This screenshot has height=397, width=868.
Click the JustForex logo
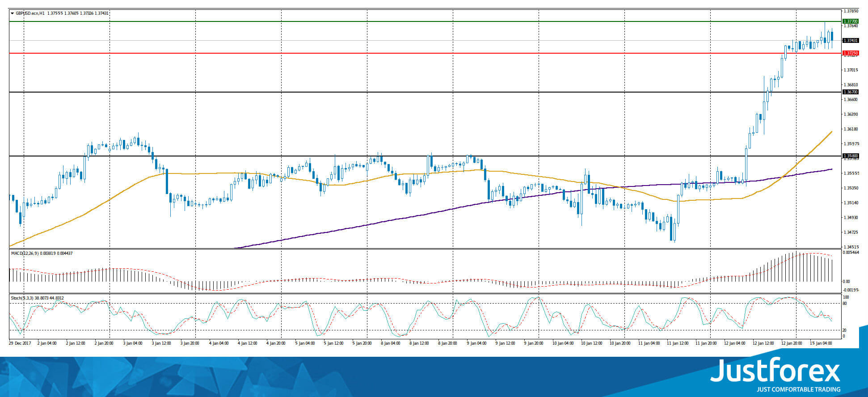click(x=775, y=371)
